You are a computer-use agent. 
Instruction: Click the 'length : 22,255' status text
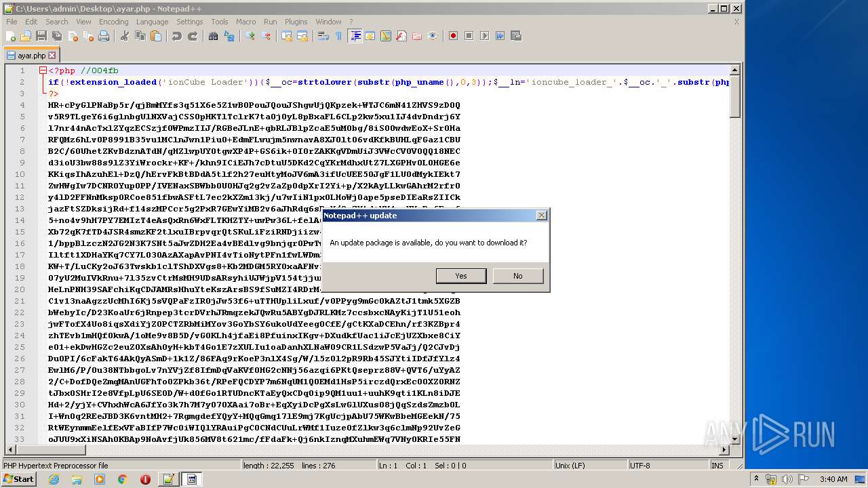269,466
